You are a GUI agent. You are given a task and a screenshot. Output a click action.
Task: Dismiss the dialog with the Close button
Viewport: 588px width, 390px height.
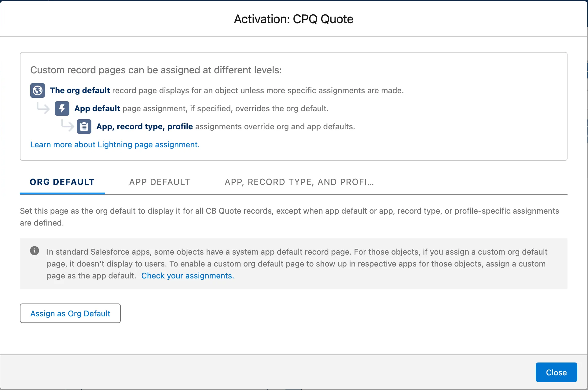(556, 372)
